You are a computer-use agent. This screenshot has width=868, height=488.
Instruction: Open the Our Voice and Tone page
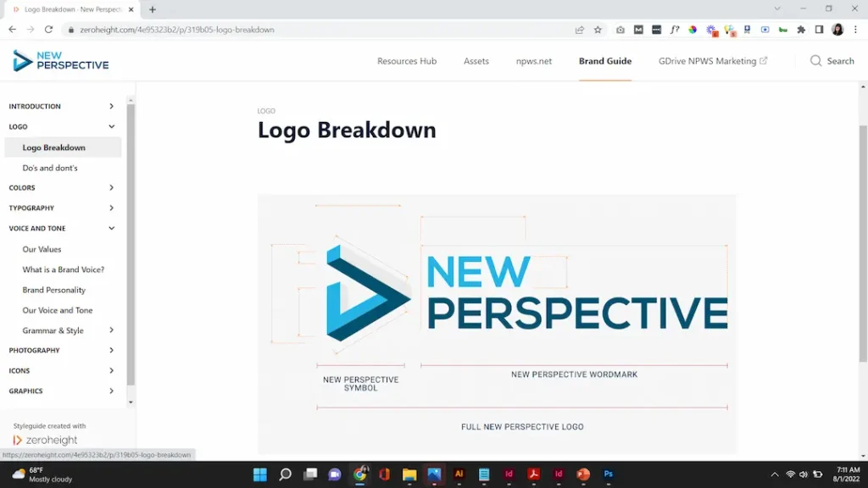58,310
